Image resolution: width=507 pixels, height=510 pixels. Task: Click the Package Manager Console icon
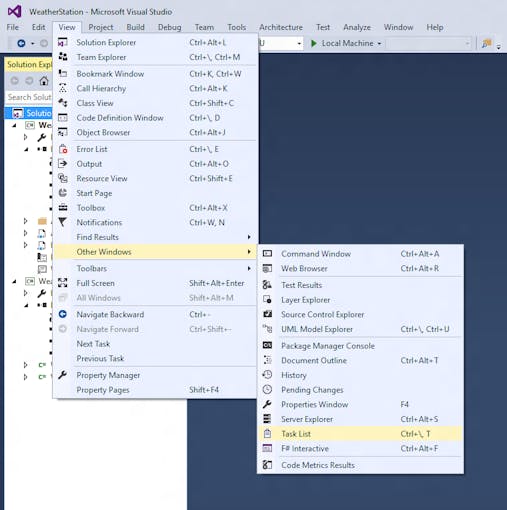coord(267,345)
